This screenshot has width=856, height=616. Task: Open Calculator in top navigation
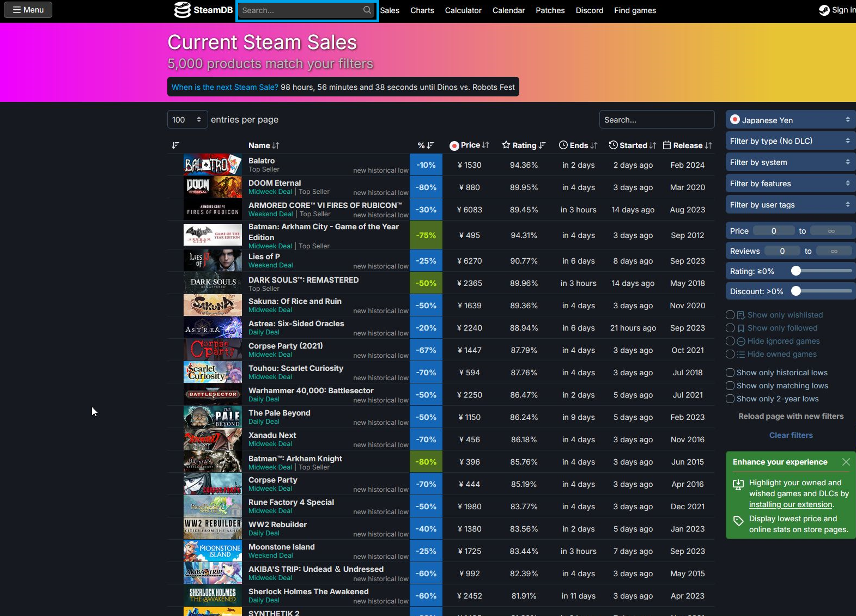click(463, 10)
